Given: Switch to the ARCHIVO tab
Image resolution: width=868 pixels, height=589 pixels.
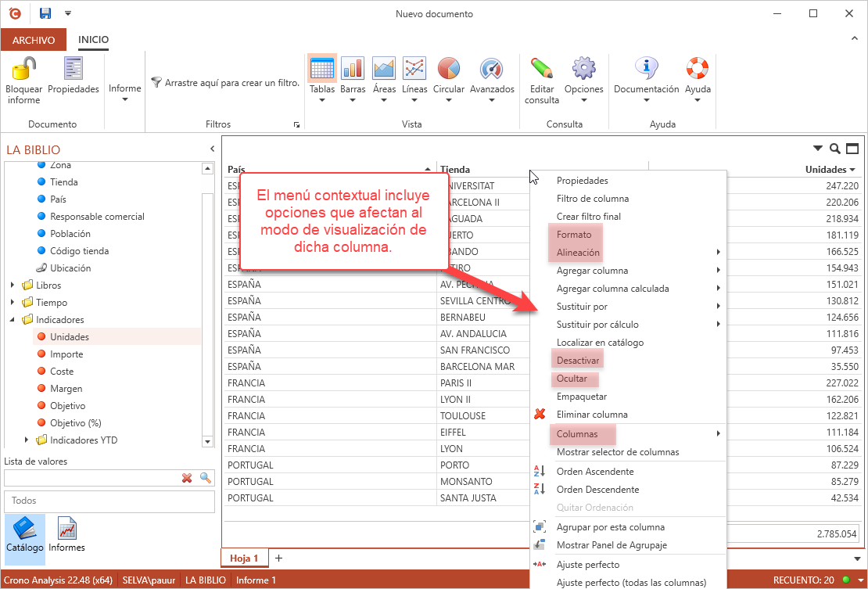Looking at the screenshot, I should (33, 39).
